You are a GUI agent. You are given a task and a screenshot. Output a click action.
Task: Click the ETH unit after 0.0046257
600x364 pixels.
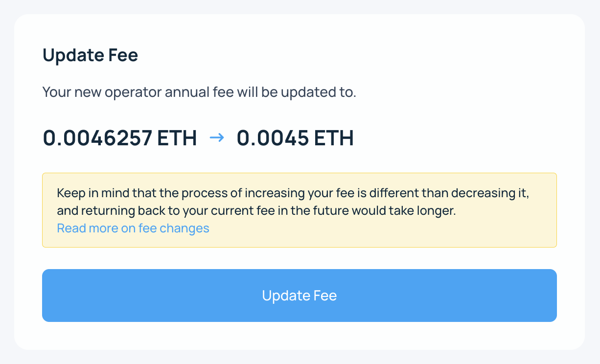[x=177, y=138]
